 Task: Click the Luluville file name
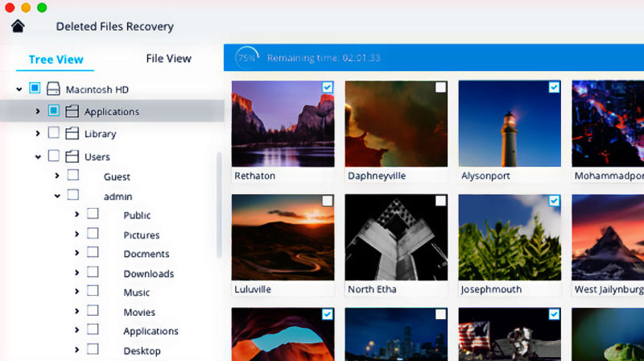point(253,289)
